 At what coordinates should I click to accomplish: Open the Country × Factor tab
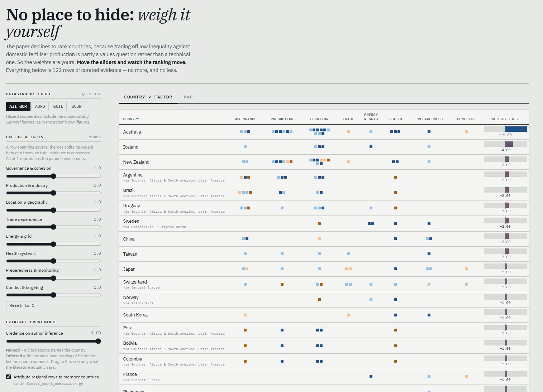pos(148,97)
